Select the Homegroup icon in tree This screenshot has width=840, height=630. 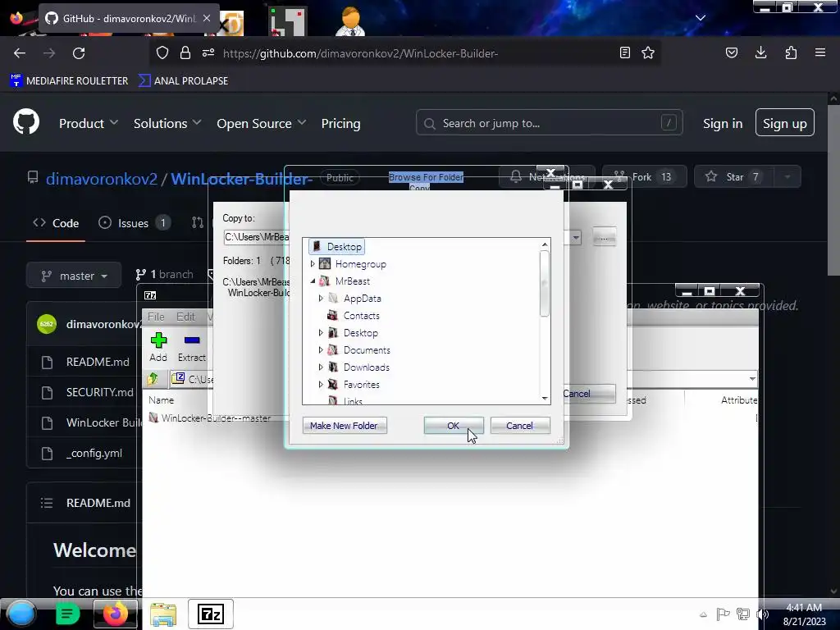[325, 263]
